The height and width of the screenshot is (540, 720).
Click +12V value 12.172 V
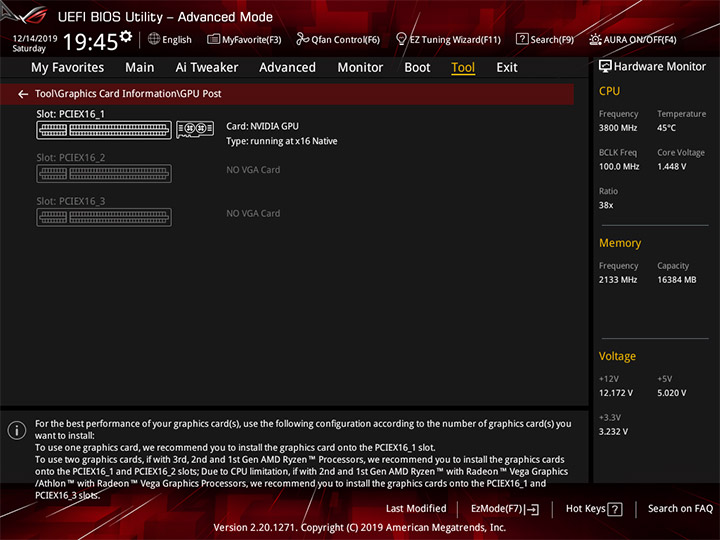[x=616, y=393]
